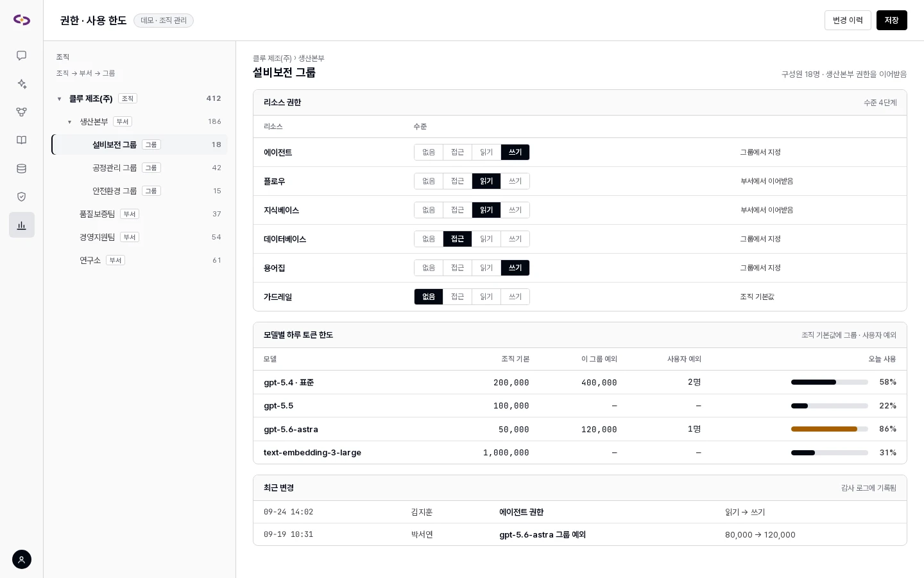924x578 pixels.
Task: Set 에이전트 permission to 없음
Action: tap(429, 152)
